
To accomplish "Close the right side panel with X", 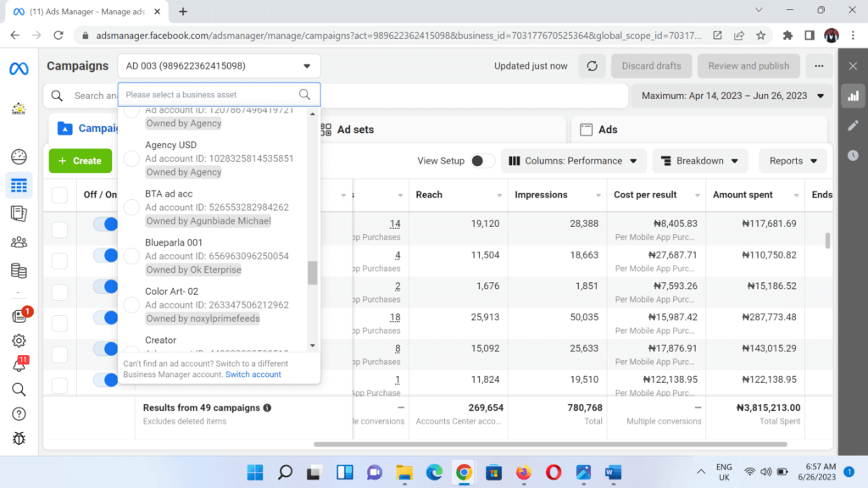I will tap(853, 66).
